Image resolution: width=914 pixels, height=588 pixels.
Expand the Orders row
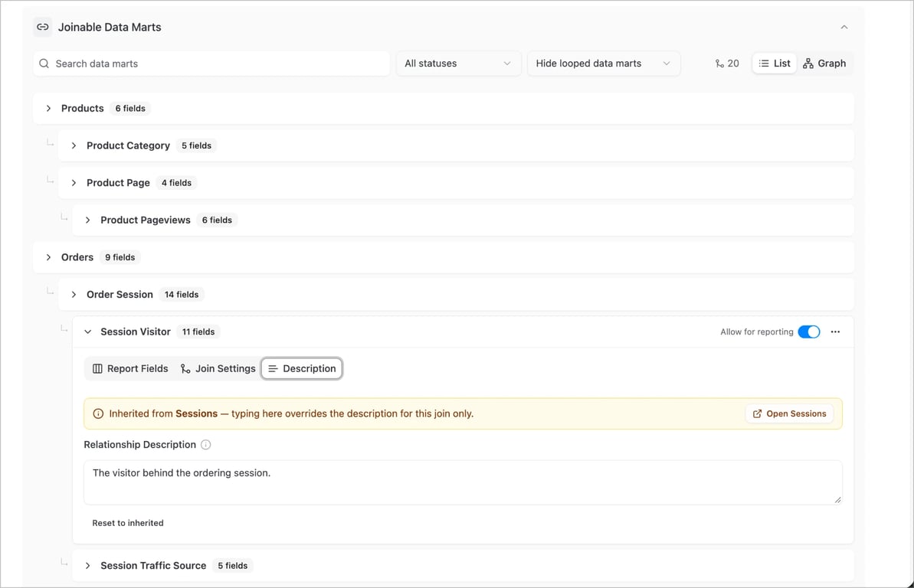point(48,257)
